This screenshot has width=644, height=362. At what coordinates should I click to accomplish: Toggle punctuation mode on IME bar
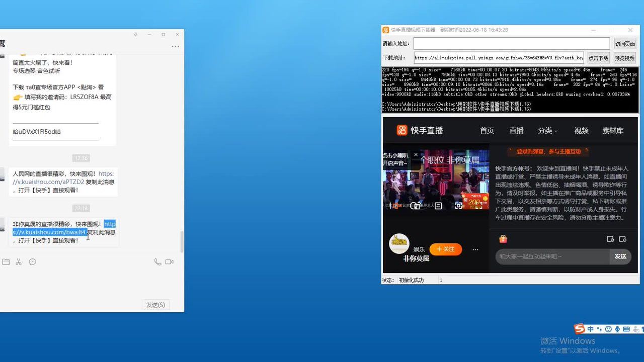(599, 329)
